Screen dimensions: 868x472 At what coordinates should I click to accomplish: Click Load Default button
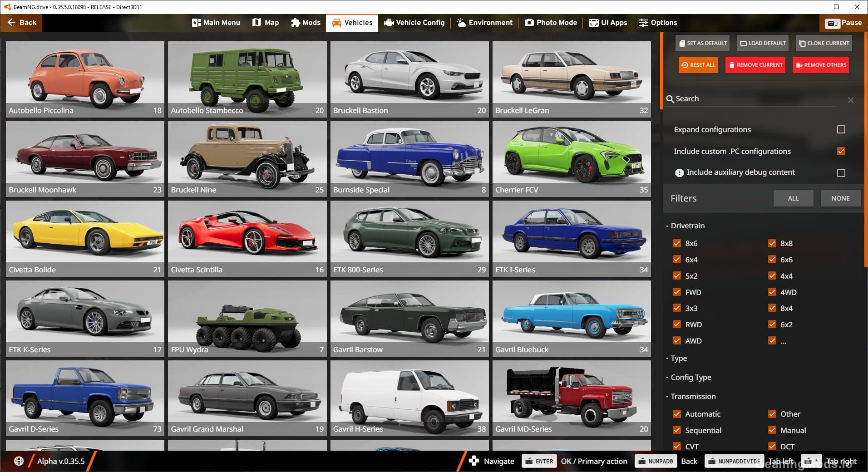(x=763, y=43)
